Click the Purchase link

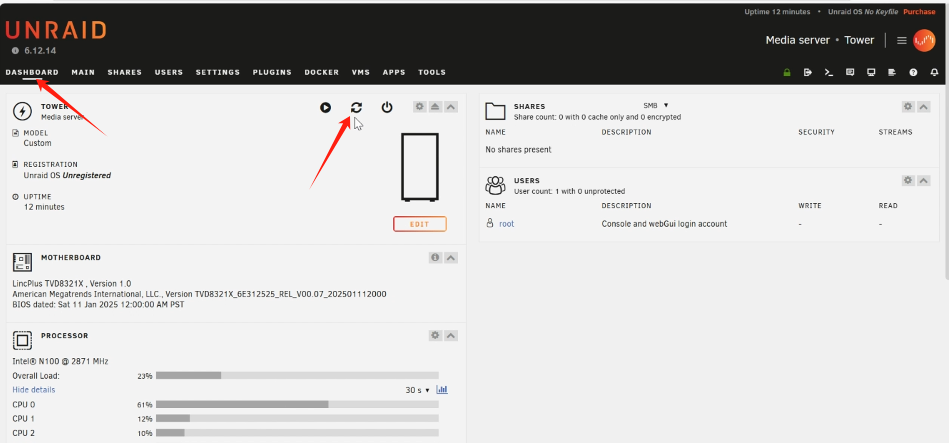tap(919, 12)
